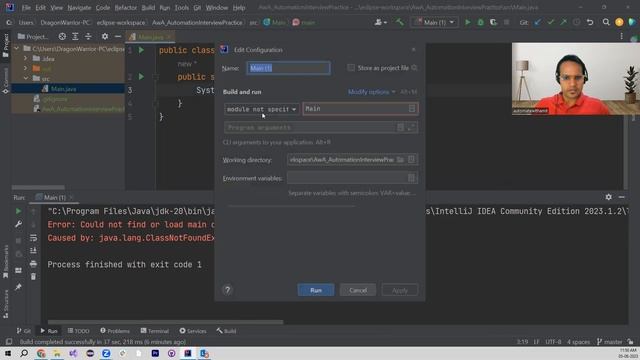
Task: Expand the orange out folder in tree
Action: click(26, 69)
